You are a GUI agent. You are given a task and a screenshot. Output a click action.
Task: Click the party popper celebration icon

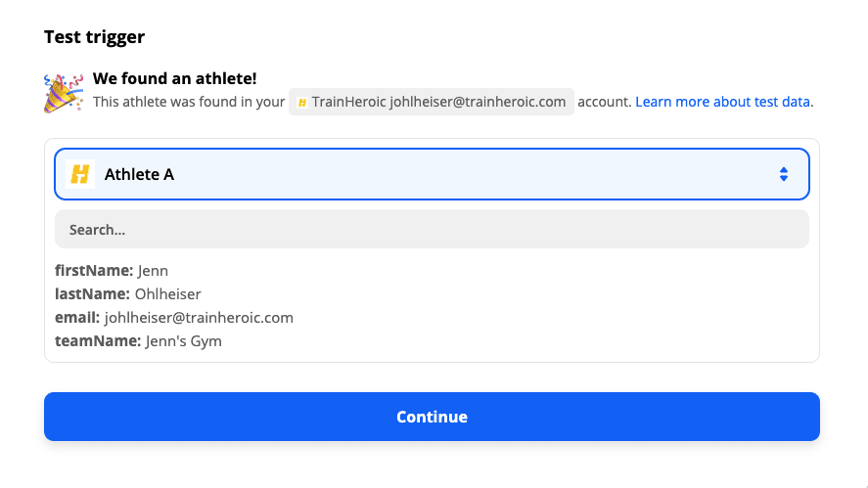click(64, 92)
